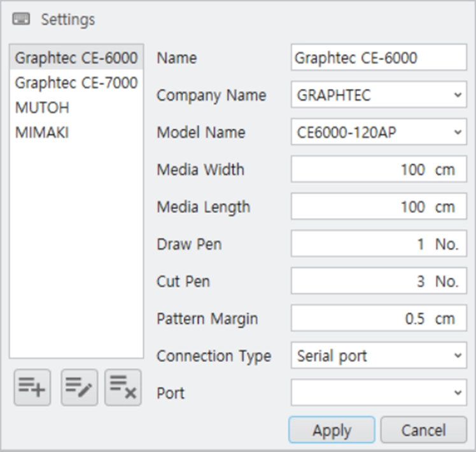Click the Cut Pen number field

(379, 281)
